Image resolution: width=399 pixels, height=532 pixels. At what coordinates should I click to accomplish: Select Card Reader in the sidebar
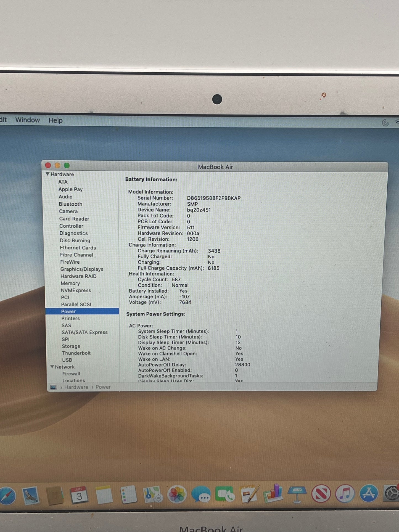(74, 219)
